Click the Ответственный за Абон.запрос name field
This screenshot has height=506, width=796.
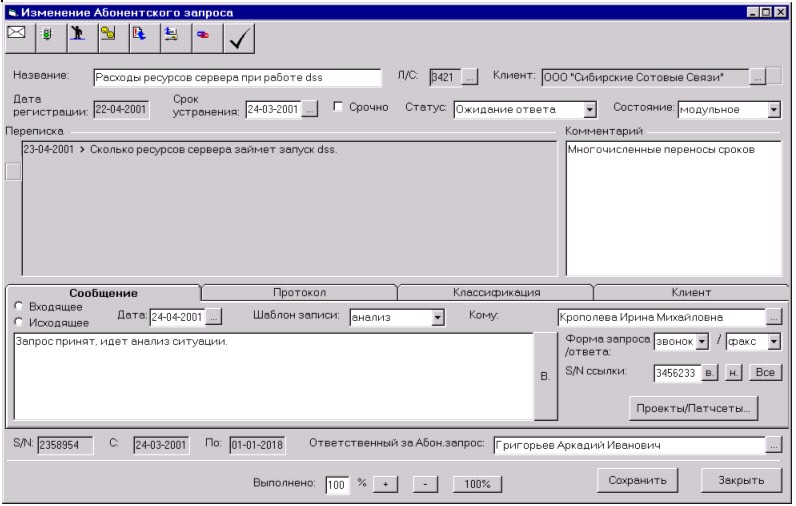pos(629,445)
